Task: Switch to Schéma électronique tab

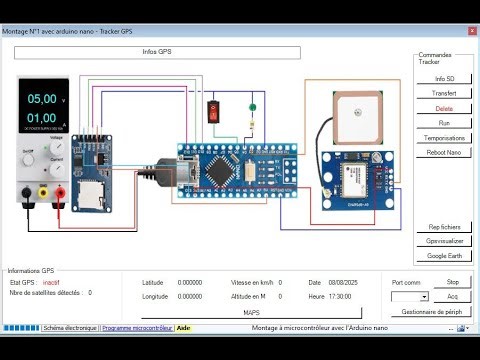Action: coord(70,328)
